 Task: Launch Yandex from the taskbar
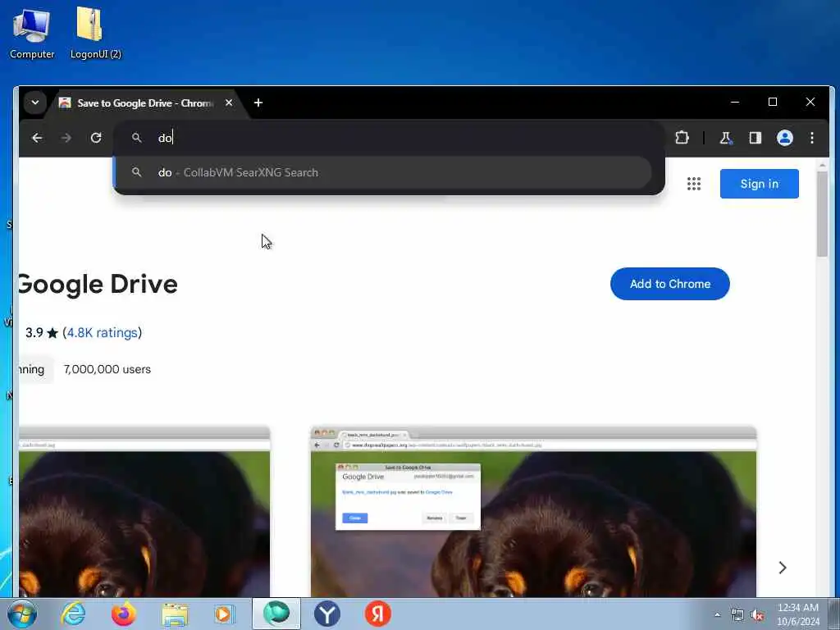(x=377, y=614)
